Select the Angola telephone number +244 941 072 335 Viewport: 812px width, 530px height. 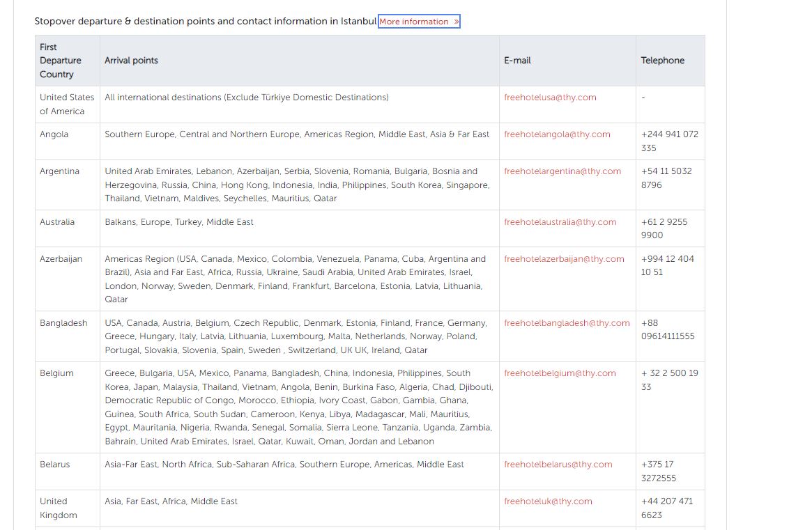(x=669, y=141)
